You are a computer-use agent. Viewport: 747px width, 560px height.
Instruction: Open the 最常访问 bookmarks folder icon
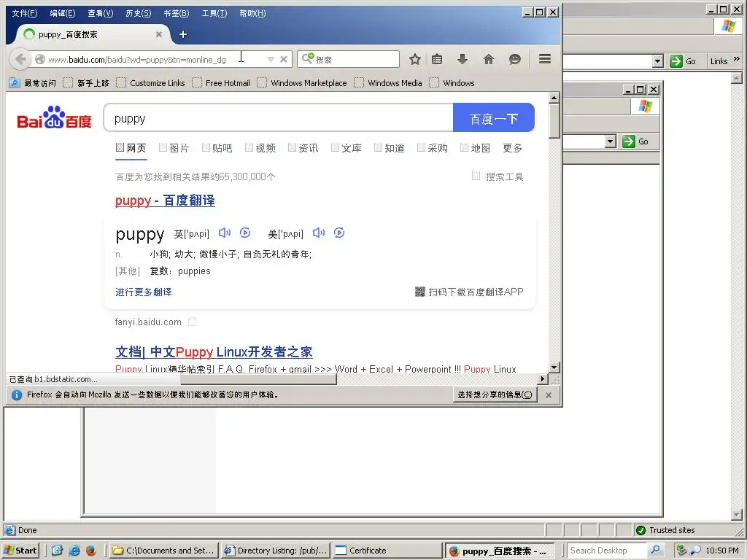pyautogui.click(x=15, y=83)
